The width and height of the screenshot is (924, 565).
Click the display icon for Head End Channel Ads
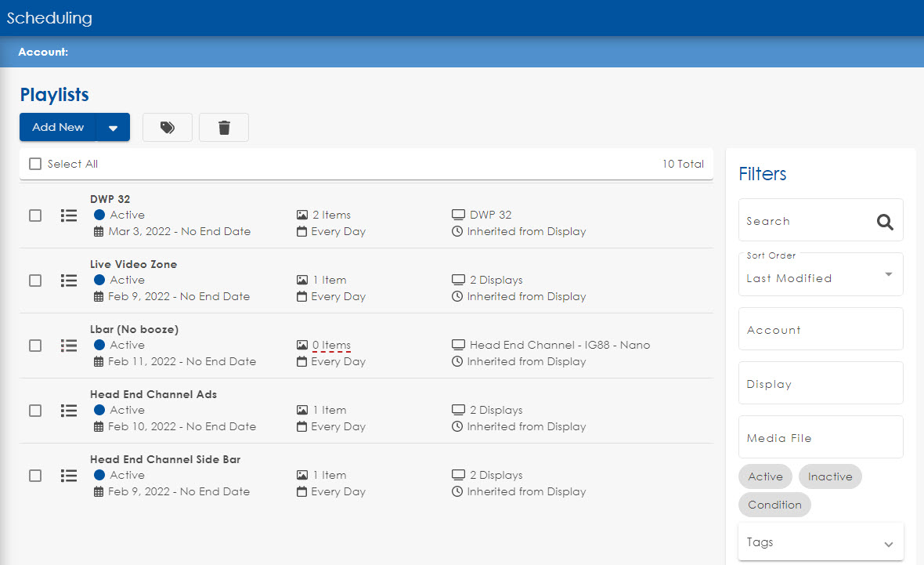click(458, 410)
